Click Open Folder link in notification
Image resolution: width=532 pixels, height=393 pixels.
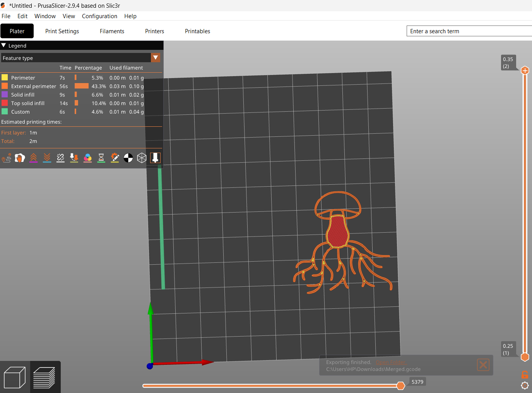pos(390,362)
